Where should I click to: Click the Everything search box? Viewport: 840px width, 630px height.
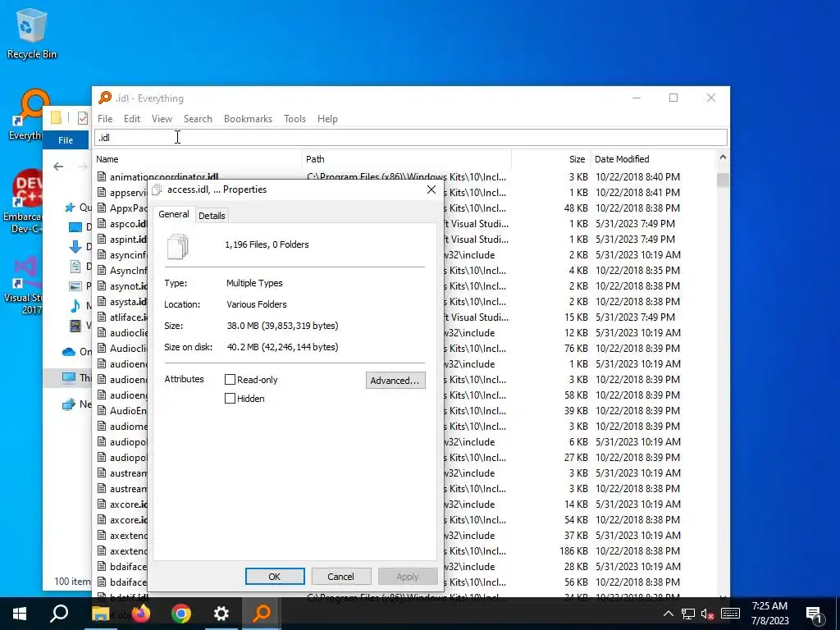tap(411, 138)
